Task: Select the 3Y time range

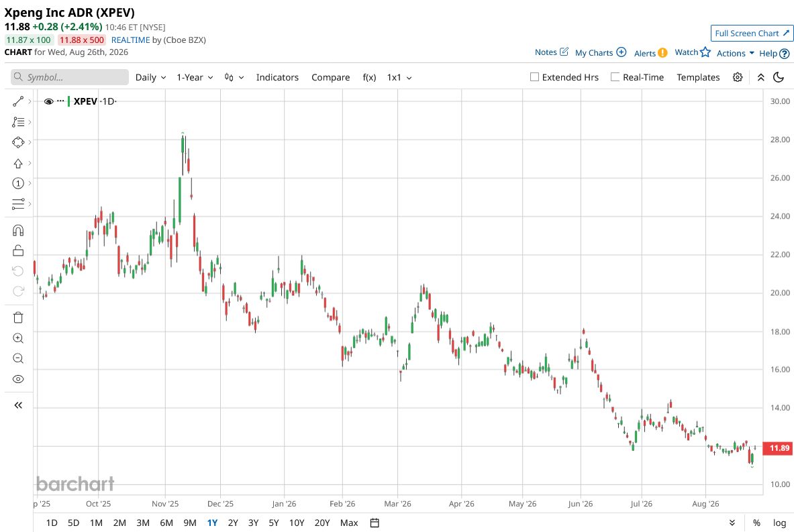Action: pyautogui.click(x=253, y=523)
